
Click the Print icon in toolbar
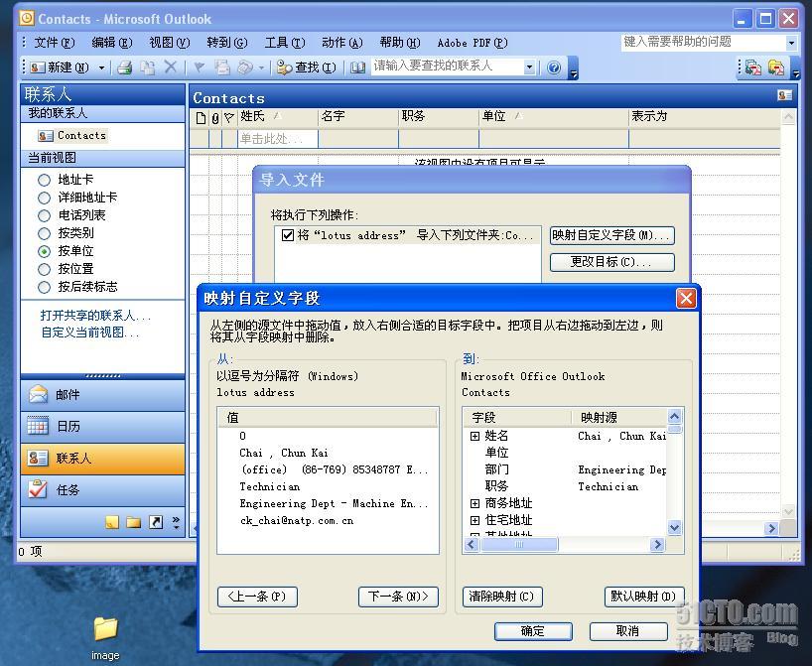(x=124, y=67)
